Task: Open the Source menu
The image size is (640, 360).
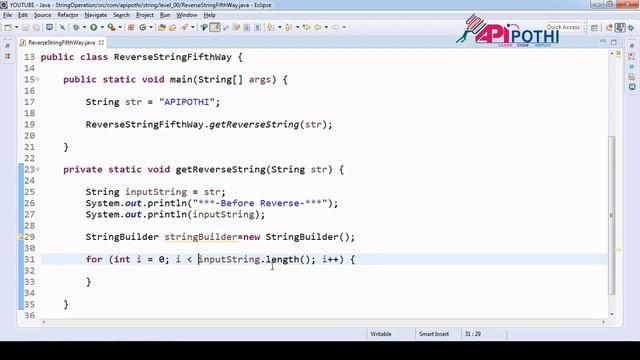Action: pos(42,15)
